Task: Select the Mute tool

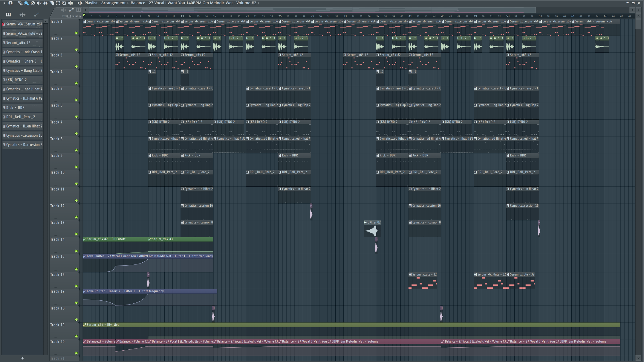Action: click(x=39, y=3)
